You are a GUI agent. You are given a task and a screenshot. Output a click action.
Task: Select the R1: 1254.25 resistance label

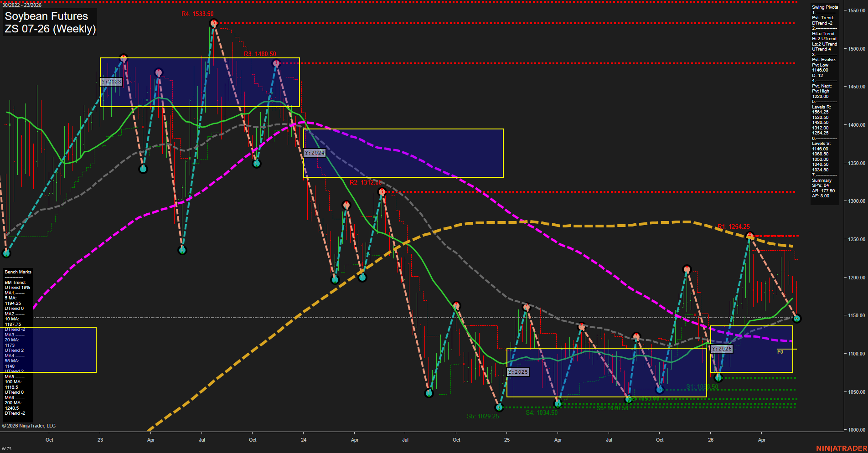tap(734, 226)
